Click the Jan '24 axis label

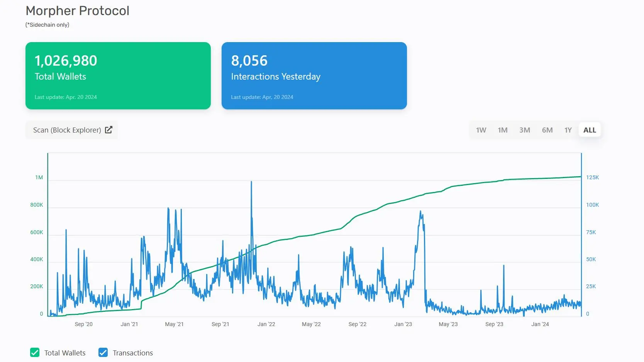tap(540, 324)
